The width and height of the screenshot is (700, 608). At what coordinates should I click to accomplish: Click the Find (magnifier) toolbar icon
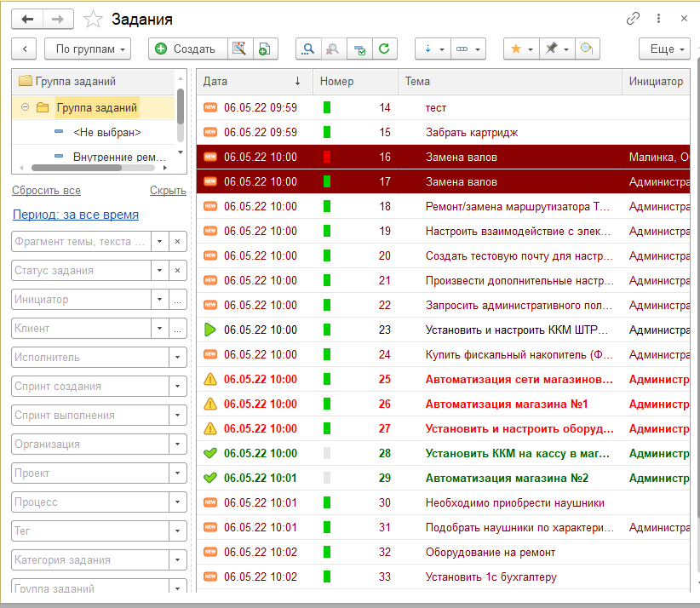point(307,49)
